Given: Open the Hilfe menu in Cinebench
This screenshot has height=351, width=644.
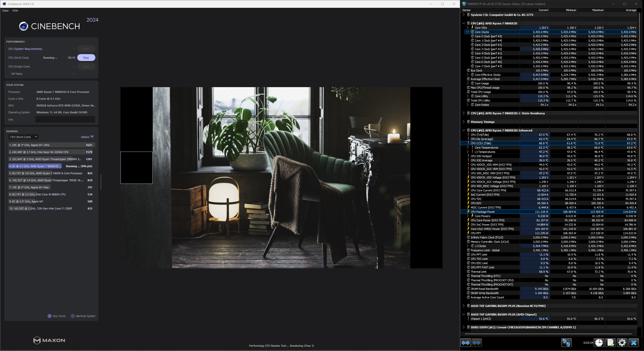Looking at the screenshot, I should pos(15,10).
